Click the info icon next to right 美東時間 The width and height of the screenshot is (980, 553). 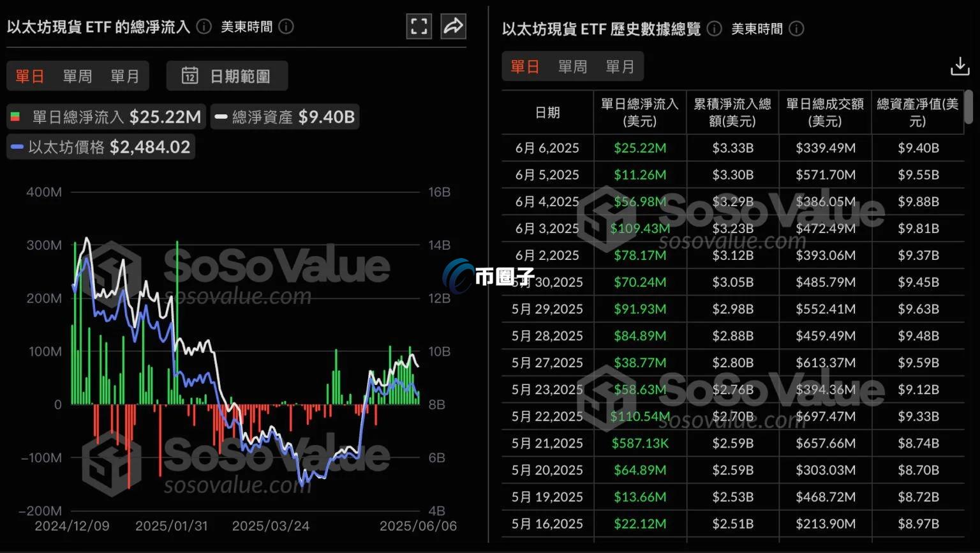pyautogui.click(x=797, y=29)
